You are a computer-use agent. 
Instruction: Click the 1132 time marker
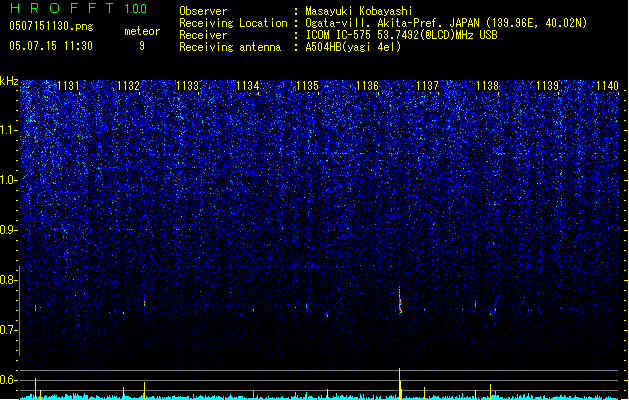(x=128, y=86)
